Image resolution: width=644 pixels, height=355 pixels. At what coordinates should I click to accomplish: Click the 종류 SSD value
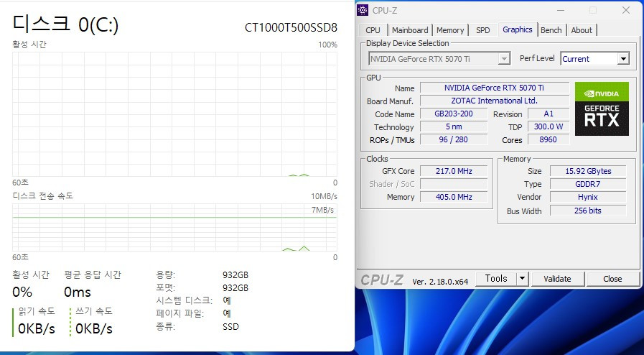[x=230, y=327]
